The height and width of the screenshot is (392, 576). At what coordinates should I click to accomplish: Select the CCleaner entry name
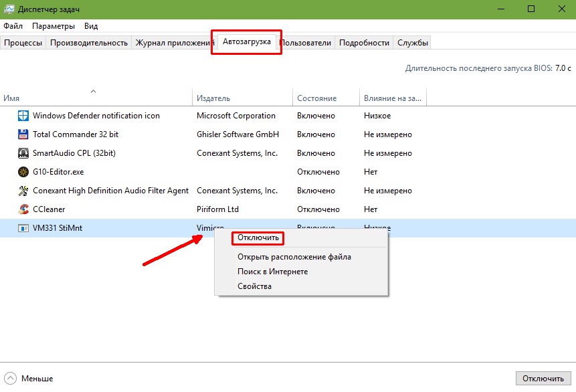click(x=49, y=209)
